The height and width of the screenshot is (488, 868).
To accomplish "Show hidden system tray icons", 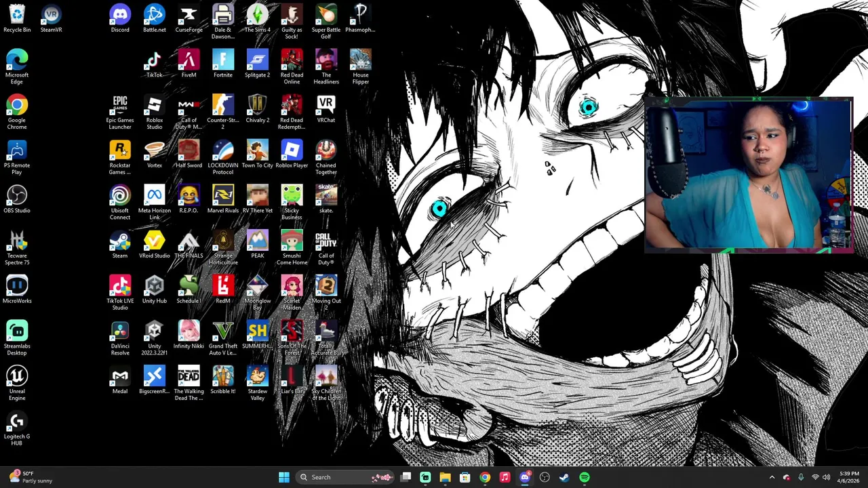I will tap(772, 477).
